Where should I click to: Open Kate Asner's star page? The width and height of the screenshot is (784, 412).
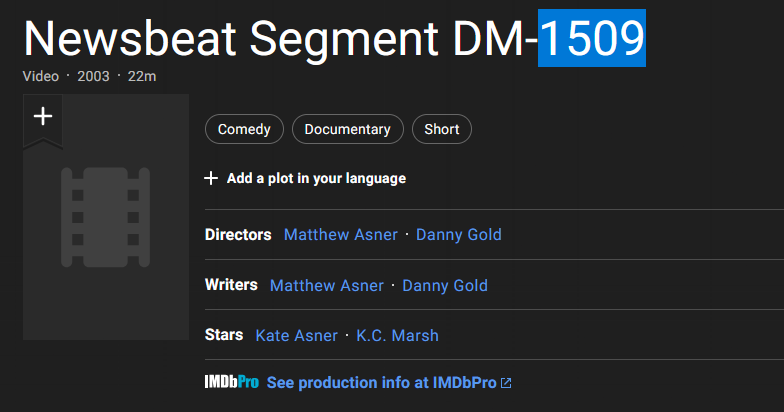296,336
